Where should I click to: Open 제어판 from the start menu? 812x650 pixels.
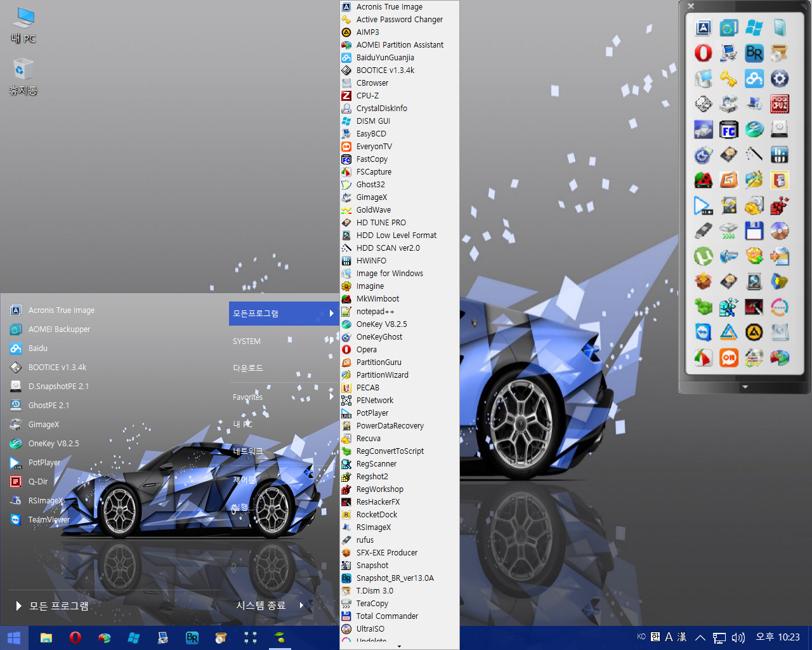244,480
